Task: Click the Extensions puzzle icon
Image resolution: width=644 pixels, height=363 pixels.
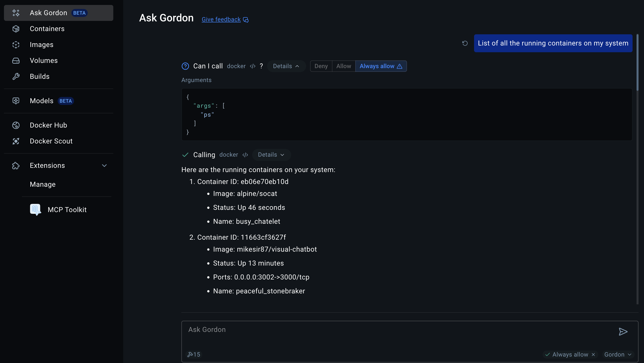Action: coord(16,166)
